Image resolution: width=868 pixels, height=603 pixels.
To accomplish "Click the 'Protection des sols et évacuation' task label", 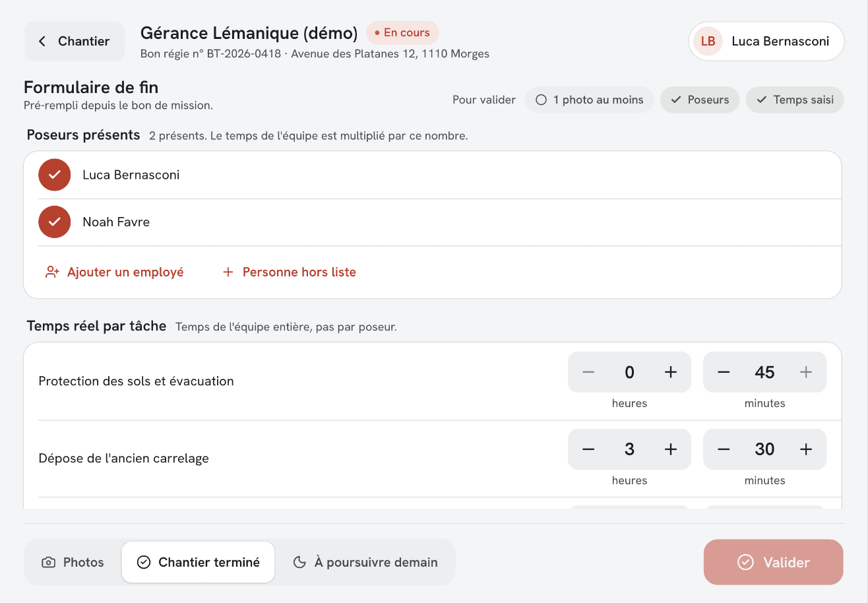I will 137,381.
